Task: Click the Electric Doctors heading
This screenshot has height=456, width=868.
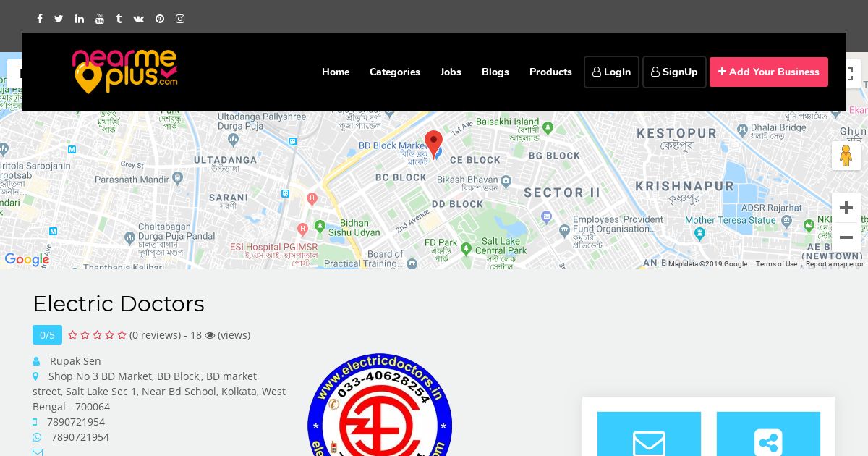Action: coord(119,303)
